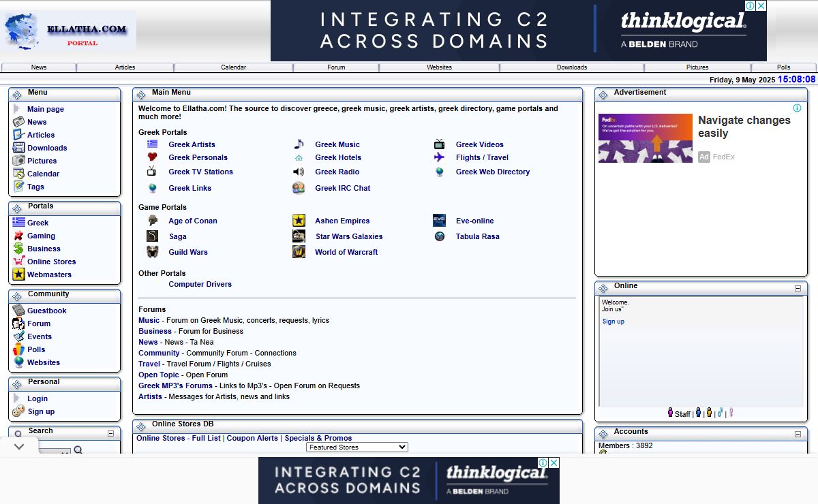Click the Star Wars Galaxies game icon
The image size is (818, 504).
[299, 236]
